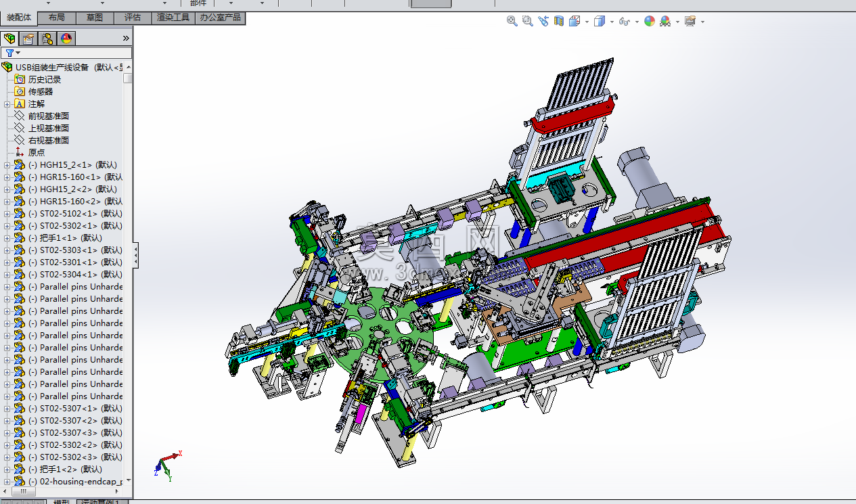Screen dimensions: 856x504
Task: Click the Display Style box icon
Action: [x=599, y=21]
